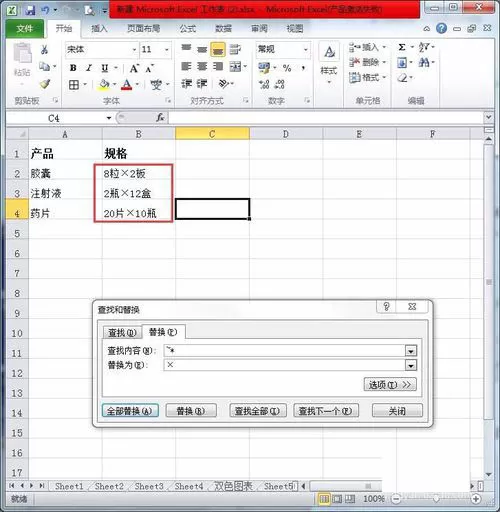Image resolution: width=500 pixels, height=512 pixels.
Task: Open number format dropdown
Action: 305,50
